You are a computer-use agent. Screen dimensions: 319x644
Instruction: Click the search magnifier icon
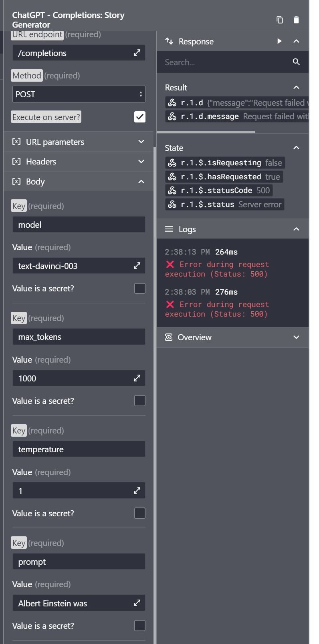point(296,62)
